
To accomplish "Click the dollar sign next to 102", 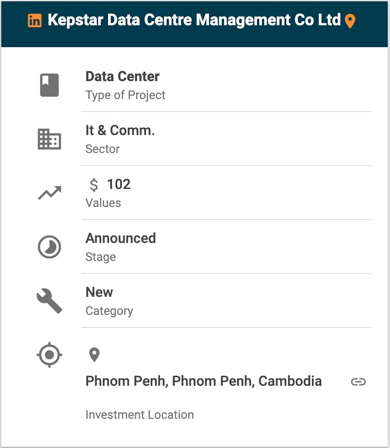I will (x=94, y=185).
